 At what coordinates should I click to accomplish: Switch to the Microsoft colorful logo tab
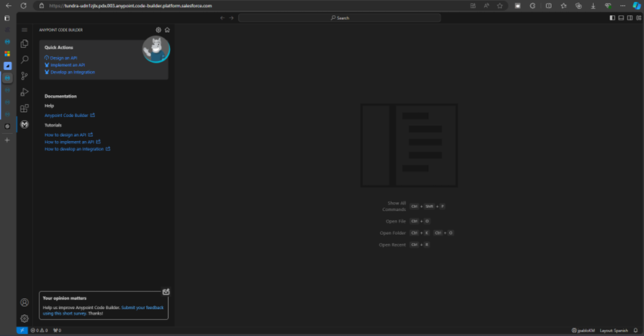click(x=7, y=54)
